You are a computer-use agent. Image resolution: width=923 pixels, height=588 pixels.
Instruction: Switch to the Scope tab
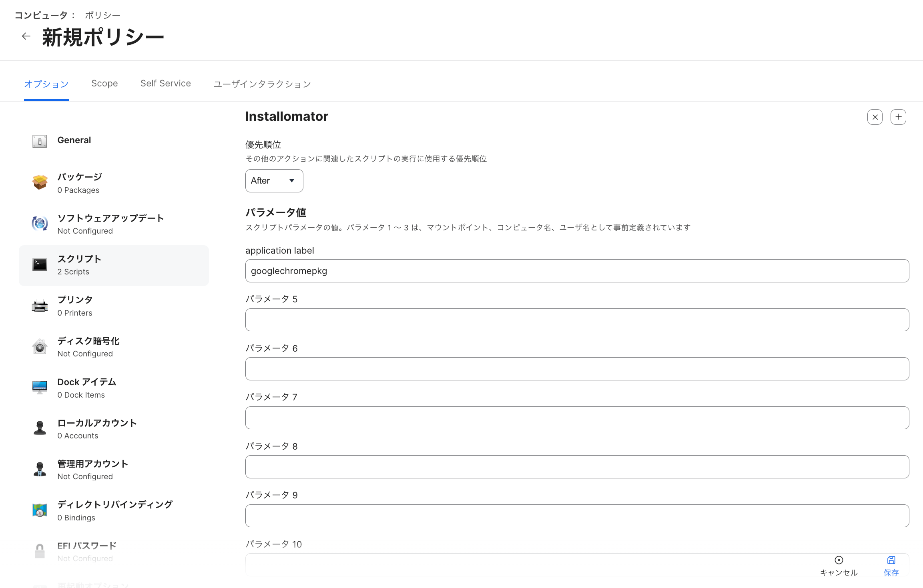(x=104, y=84)
